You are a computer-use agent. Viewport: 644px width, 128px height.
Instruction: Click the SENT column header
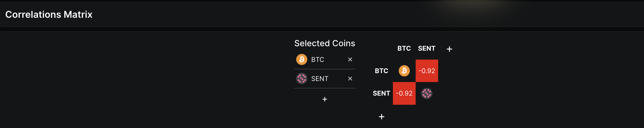427,48
